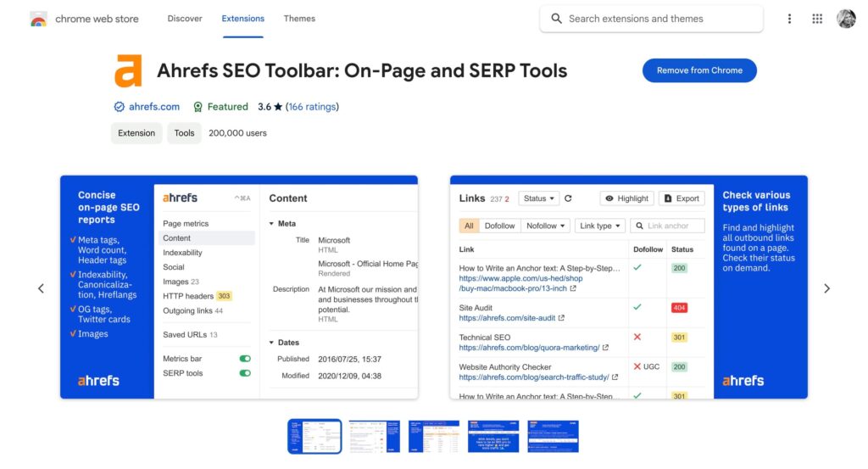Show the previous screenshot with left arrow
Screen dimensions: 868x469
coord(41,288)
